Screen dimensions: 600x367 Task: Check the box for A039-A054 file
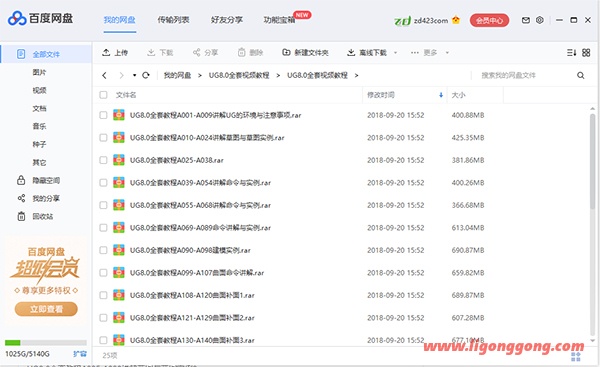pyautogui.click(x=103, y=183)
